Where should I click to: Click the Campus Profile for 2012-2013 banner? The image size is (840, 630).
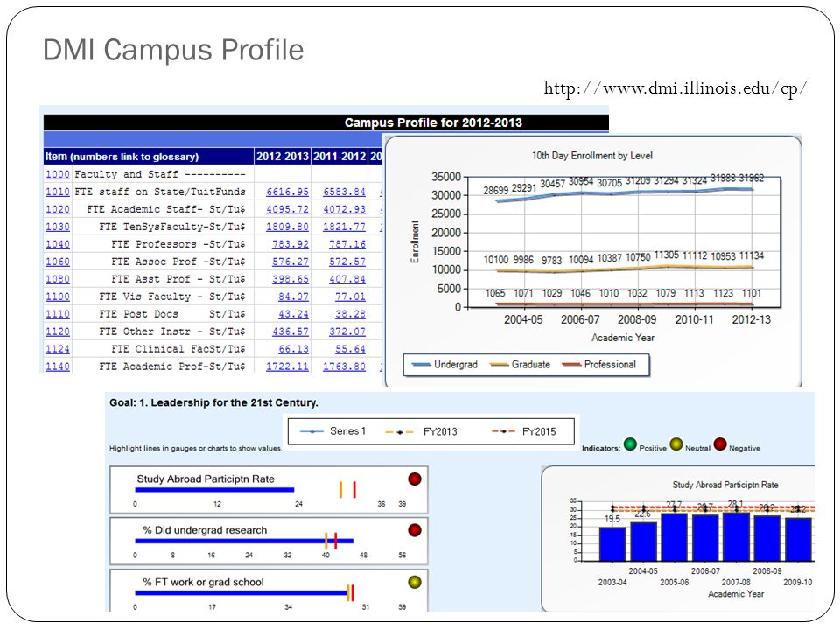pyautogui.click(x=433, y=122)
